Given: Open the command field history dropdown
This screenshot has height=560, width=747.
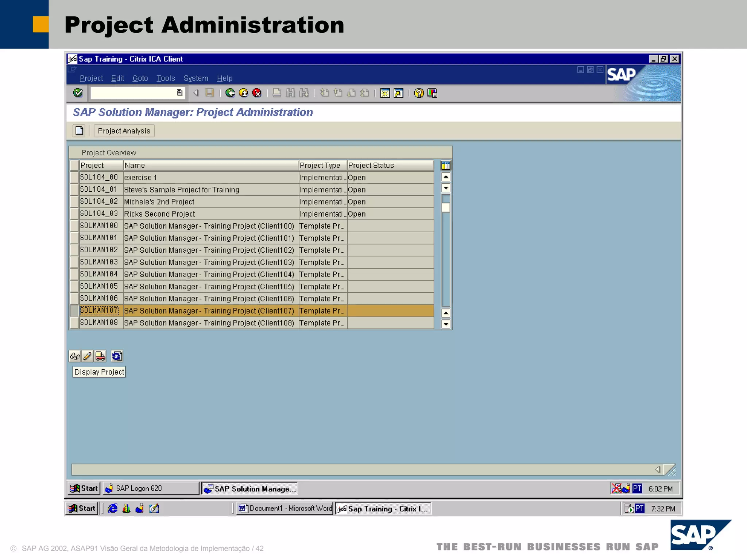Looking at the screenshot, I should [x=179, y=93].
